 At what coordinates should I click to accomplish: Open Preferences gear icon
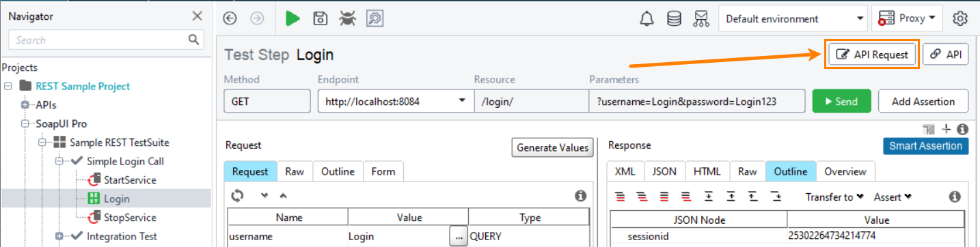pyautogui.click(x=960, y=18)
